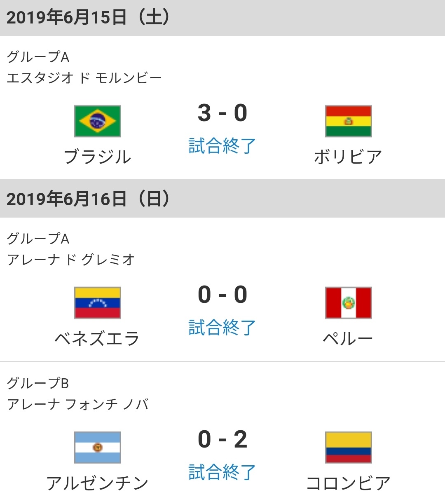The height and width of the screenshot is (504, 445).
Task: Tap the Brazil flag icon
Action: click(x=98, y=121)
